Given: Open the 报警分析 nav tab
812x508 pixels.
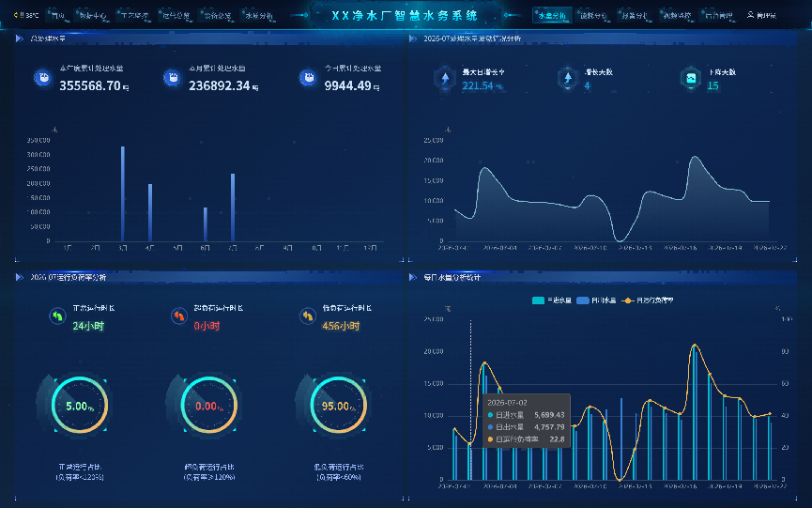Looking at the screenshot, I should (635, 16).
